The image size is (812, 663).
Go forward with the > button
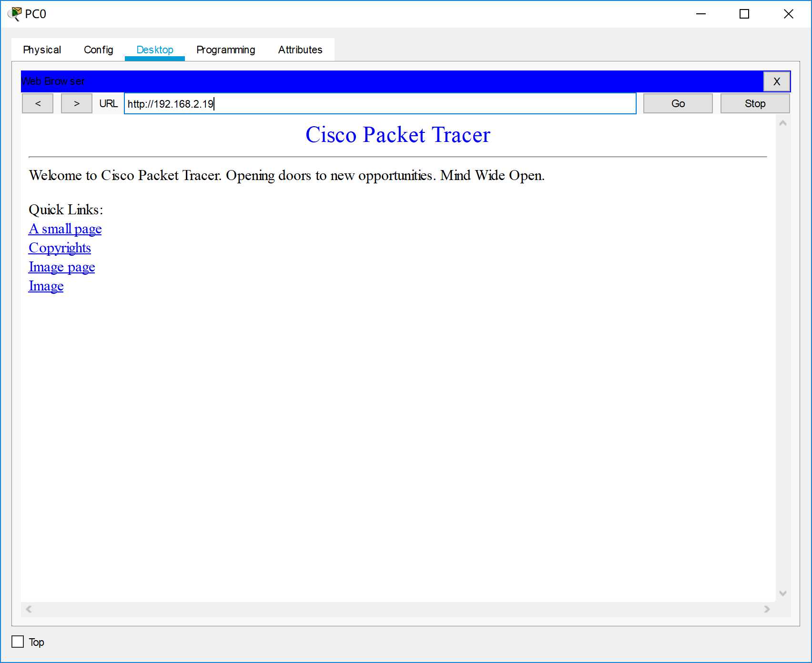pyautogui.click(x=76, y=103)
